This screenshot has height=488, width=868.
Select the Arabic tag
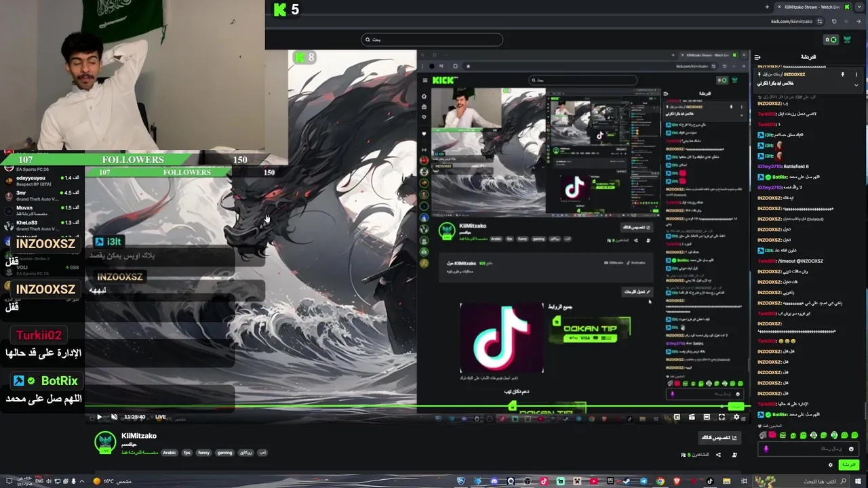(x=169, y=453)
